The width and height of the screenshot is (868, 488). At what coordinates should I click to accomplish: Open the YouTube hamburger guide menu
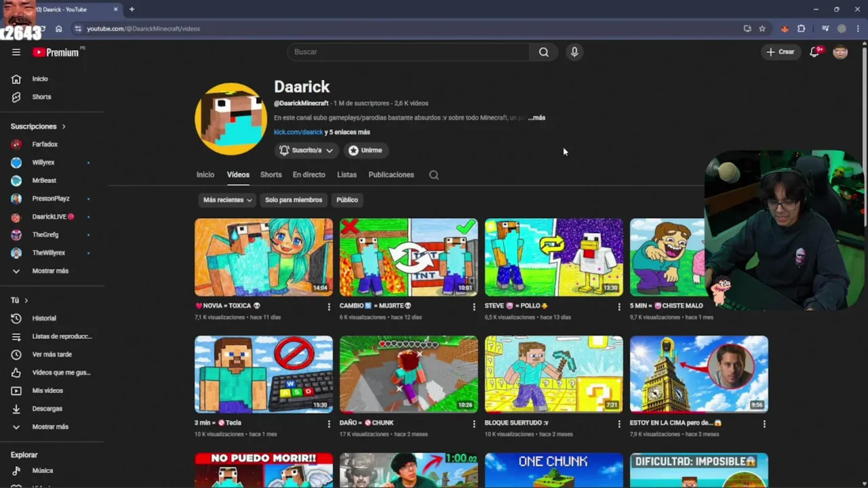[16, 52]
